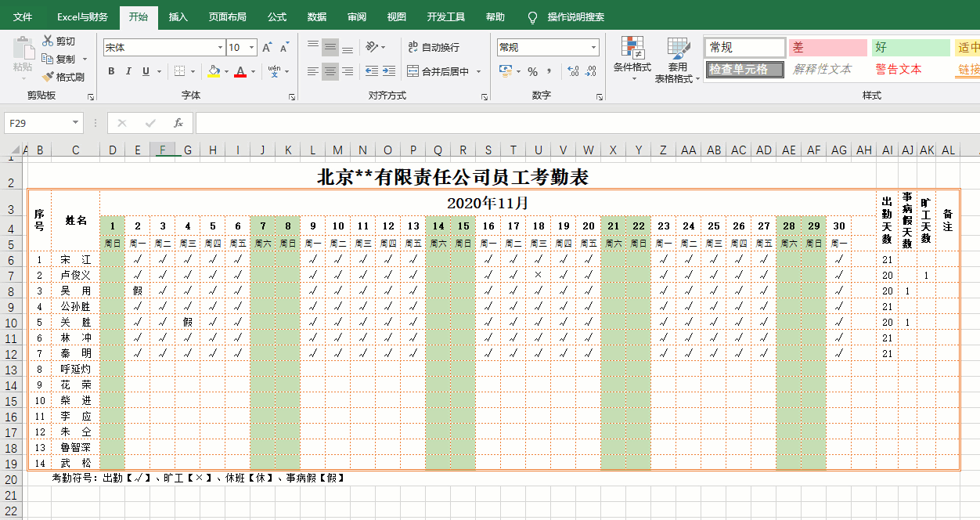Switch to the 插入 tab
Screen dimensions: 980x520
pos(178,16)
